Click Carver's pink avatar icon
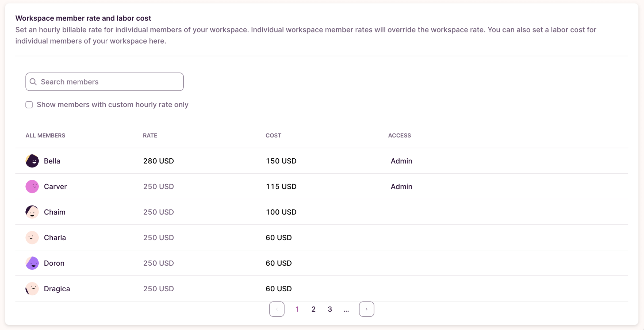Viewport: 644px width, 330px height. [32, 186]
